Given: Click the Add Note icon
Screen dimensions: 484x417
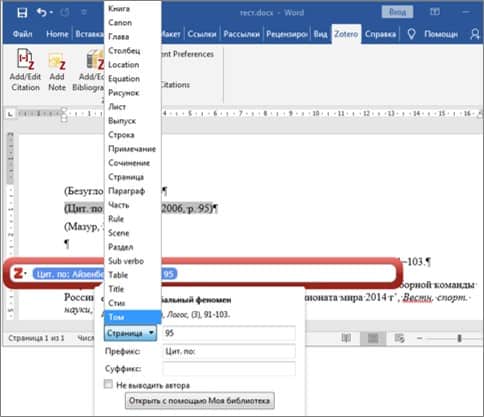Looking at the screenshot, I should [x=57, y=60].
